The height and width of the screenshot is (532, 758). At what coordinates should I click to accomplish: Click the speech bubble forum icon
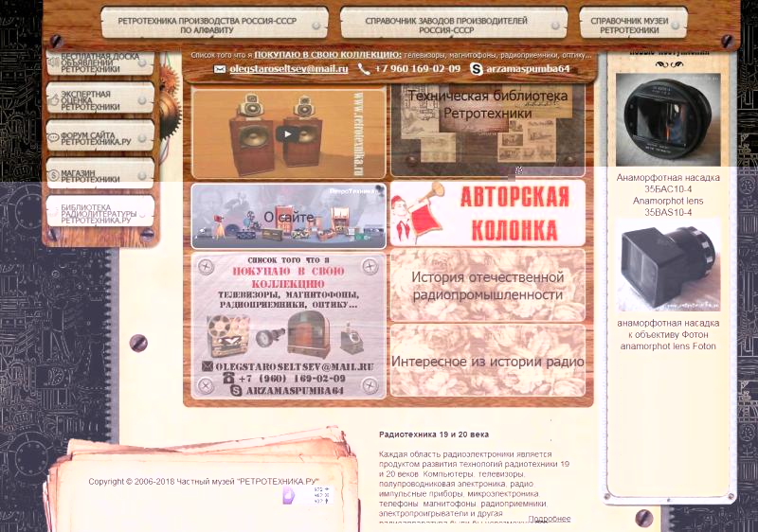click(53, 137)
